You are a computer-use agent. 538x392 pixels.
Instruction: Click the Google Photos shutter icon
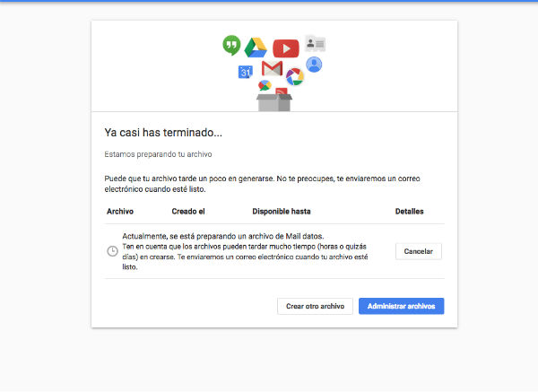coord(295,76)
